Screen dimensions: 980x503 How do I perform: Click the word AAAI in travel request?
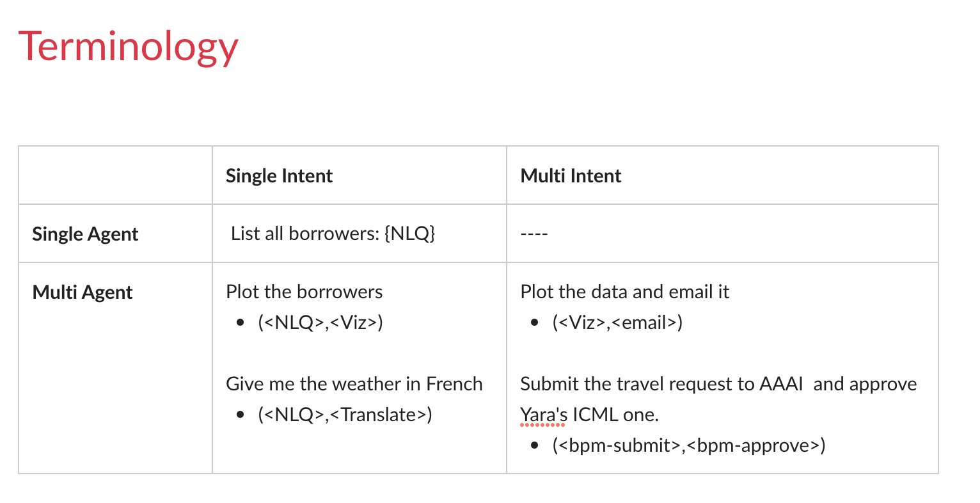(781, 384)
